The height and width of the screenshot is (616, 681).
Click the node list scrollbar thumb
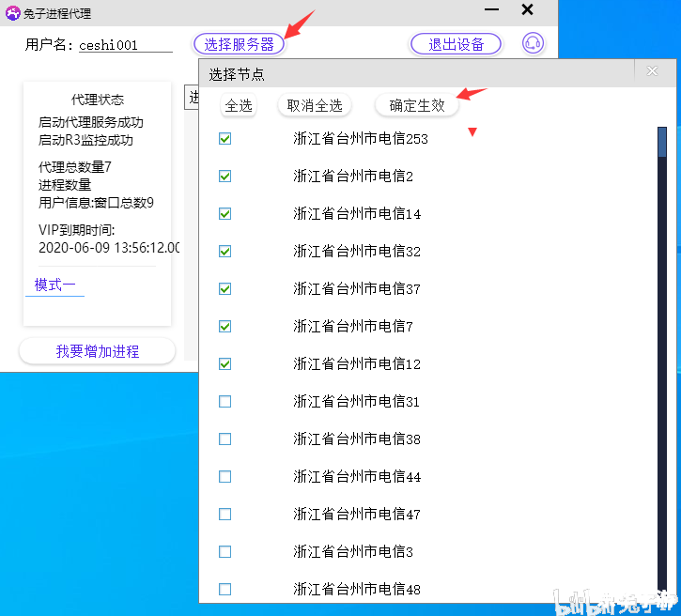click(x=662, y=142)
